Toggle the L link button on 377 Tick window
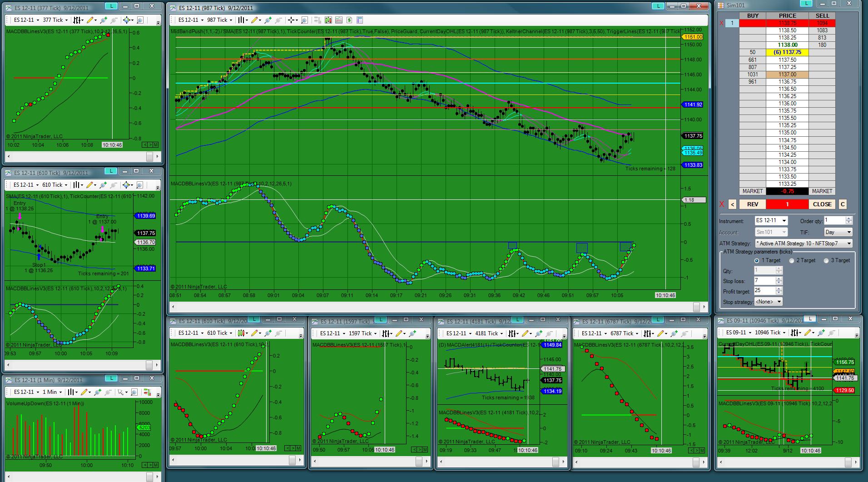This screenshot has width=868, height=482. point(111,6)
